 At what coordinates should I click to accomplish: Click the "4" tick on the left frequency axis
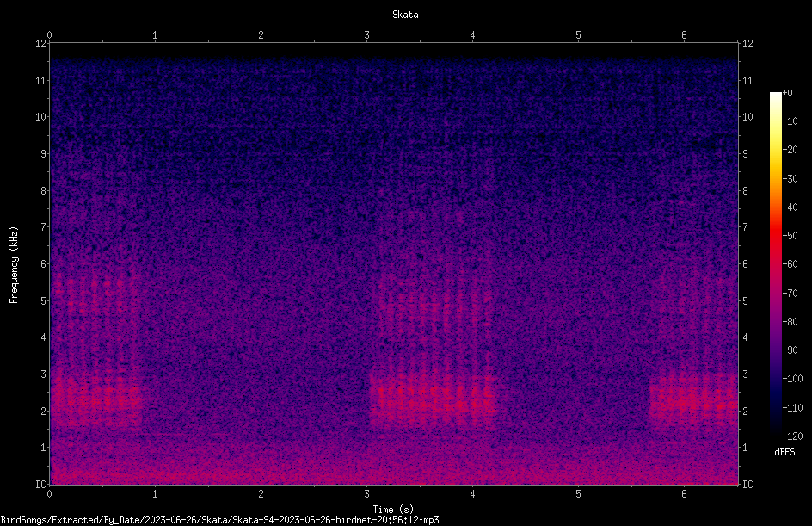point(43,337)
